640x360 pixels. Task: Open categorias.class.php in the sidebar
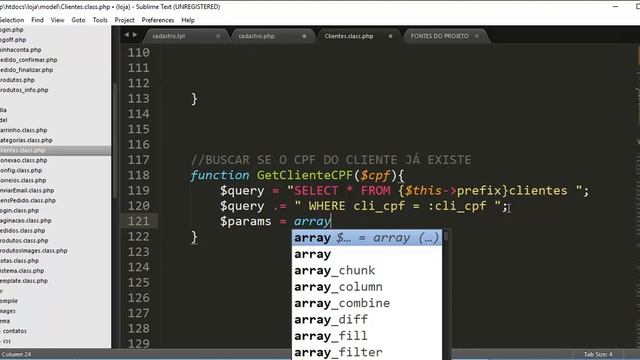pyautogui.click(x=26, y=140)
